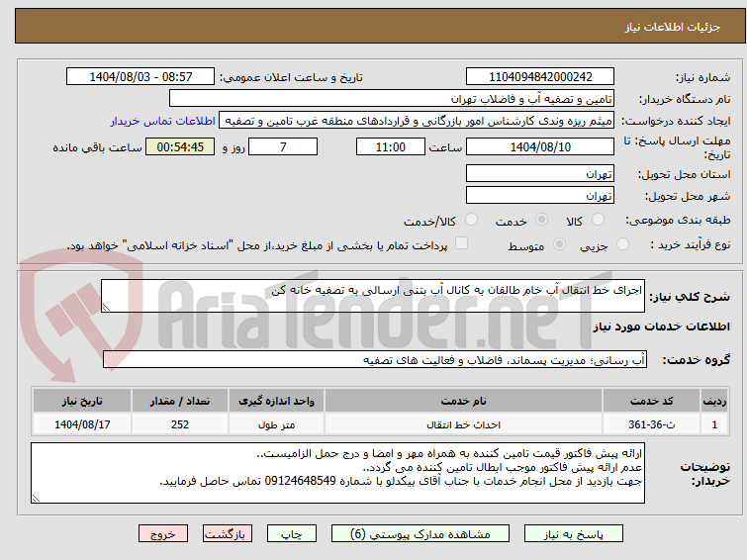Click the واحد اندازه گیری column header

click(276, 401)
